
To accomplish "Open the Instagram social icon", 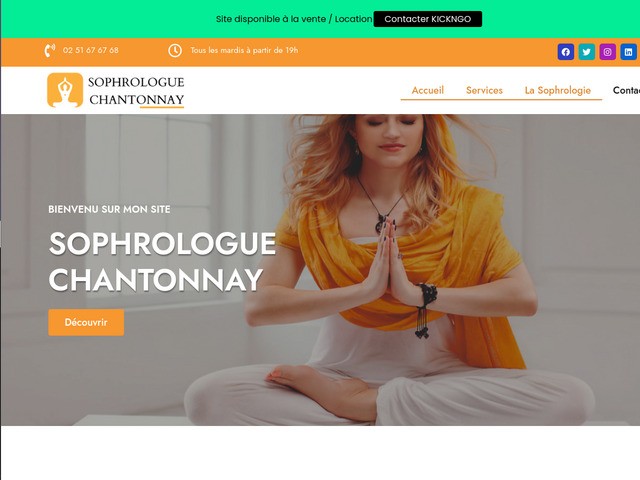I will [607, 52].
